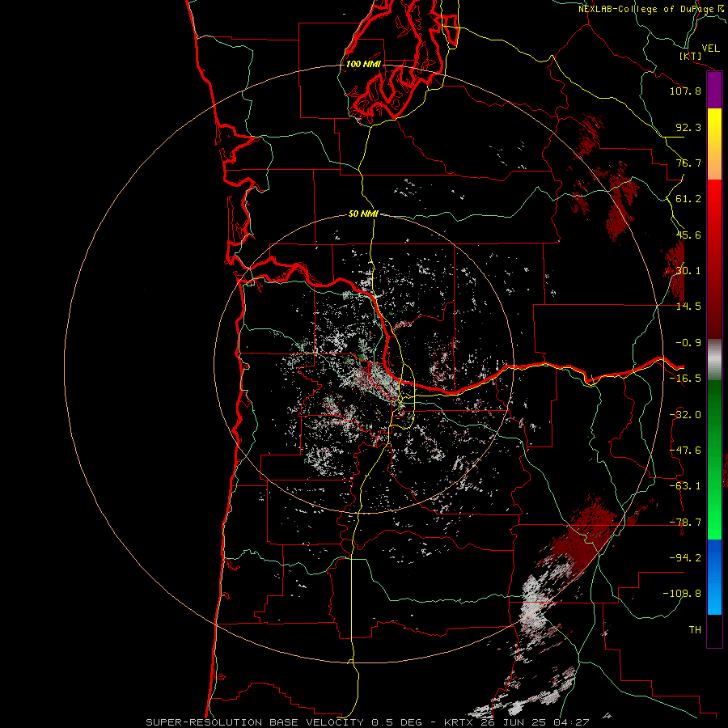
Task: Pick the blue segment of velocity color bar
Action: (714, 577)
